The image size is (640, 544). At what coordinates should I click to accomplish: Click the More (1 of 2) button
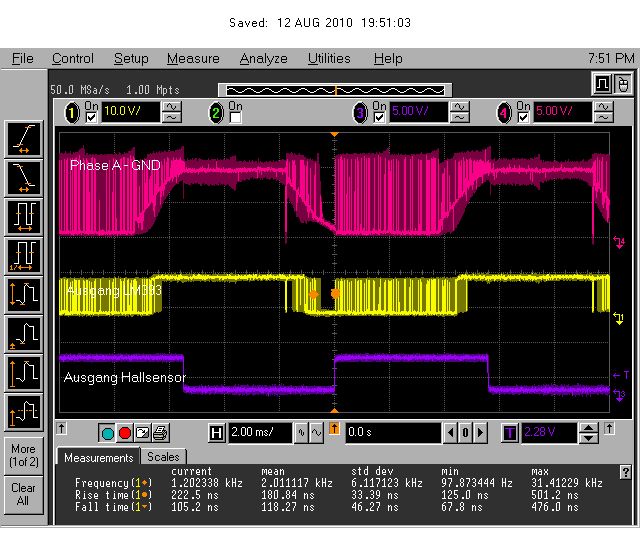click(x=24, y=455)
